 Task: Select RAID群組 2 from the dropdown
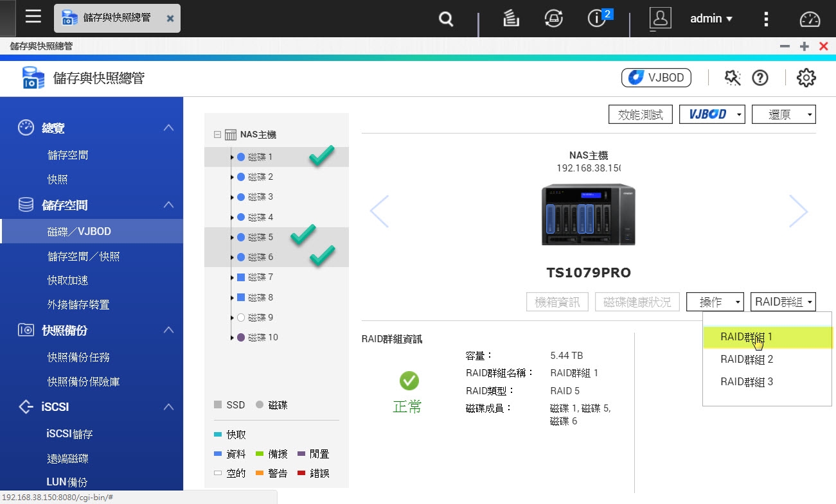pos(767,359)
